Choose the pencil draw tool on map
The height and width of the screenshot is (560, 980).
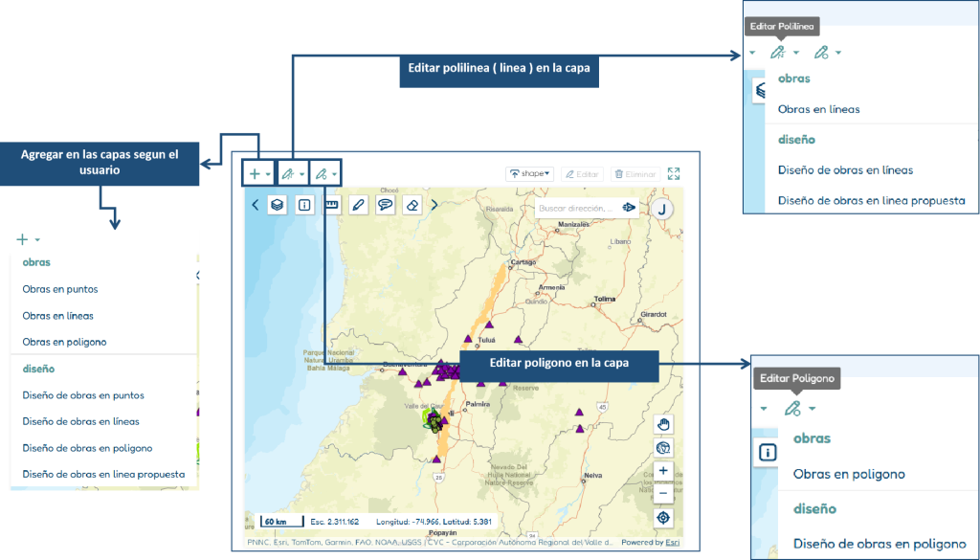358,204
